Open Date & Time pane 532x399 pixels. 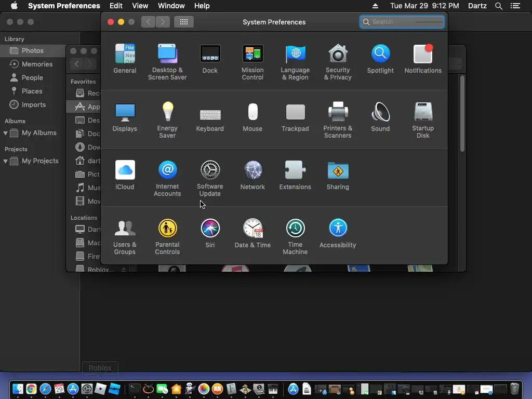pos(252,233)
